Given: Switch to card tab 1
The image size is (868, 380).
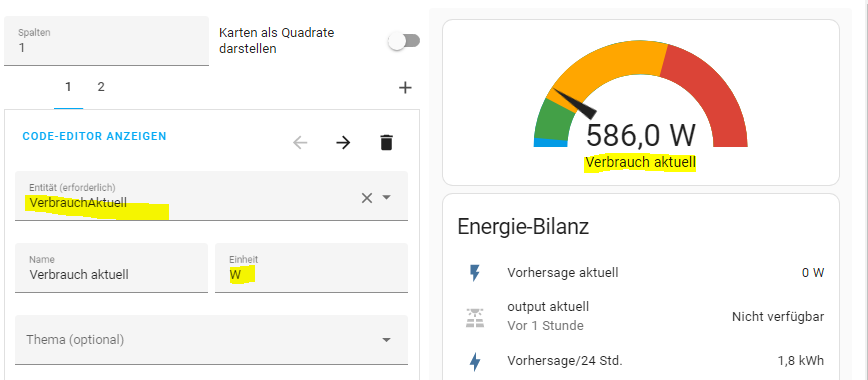Looking at the screenshot, I should (69, 88).
